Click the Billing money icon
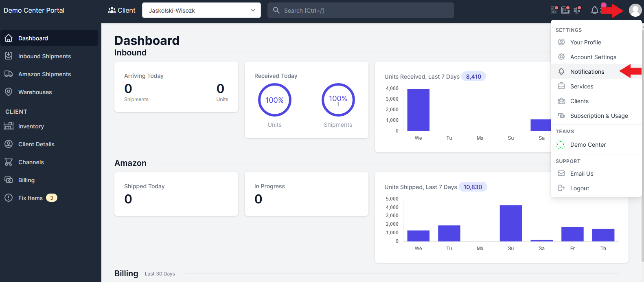Viewport: 644px width, 282px height. (x=9, y=180)
